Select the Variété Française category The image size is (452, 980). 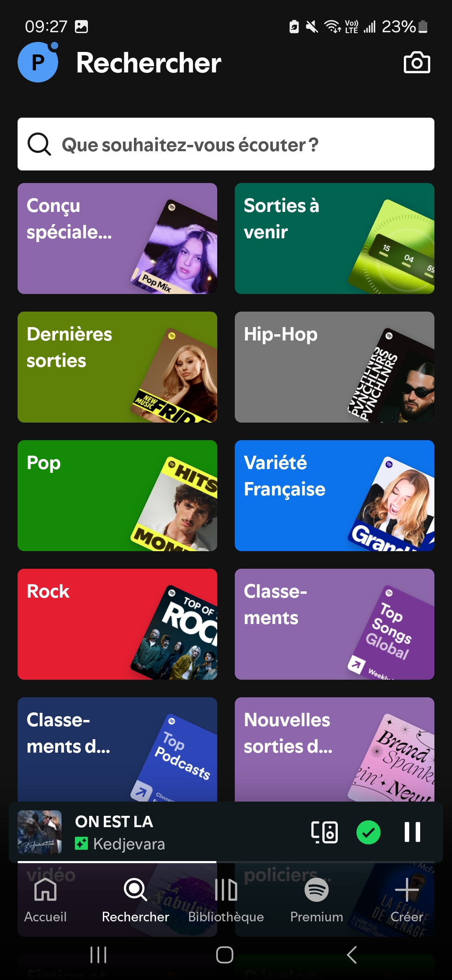[x=334, y=495]
